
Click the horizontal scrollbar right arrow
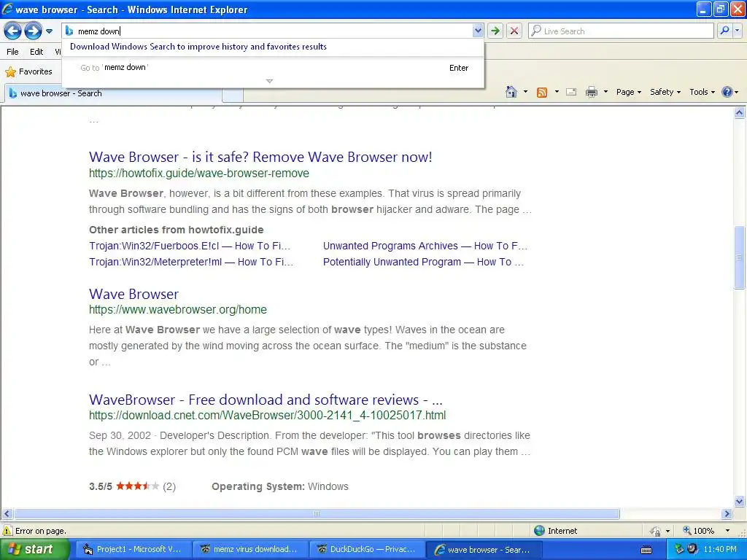tap(727, 514)
